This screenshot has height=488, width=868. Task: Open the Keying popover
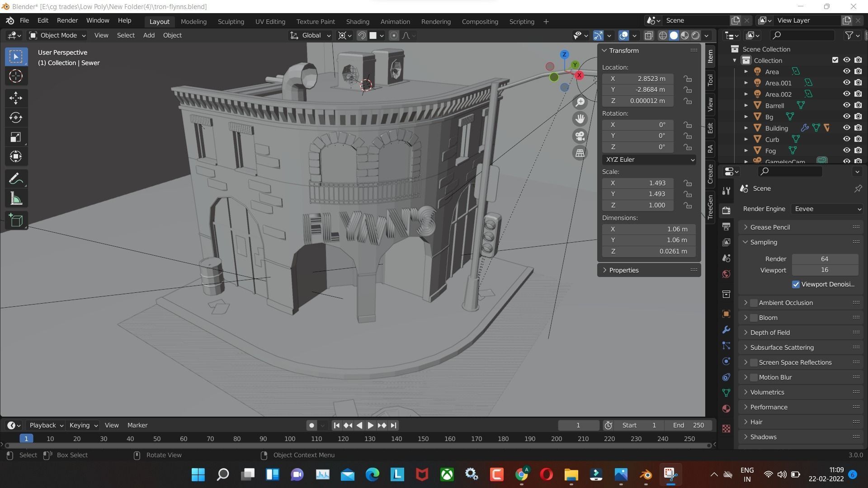click(x=83, y=425)
